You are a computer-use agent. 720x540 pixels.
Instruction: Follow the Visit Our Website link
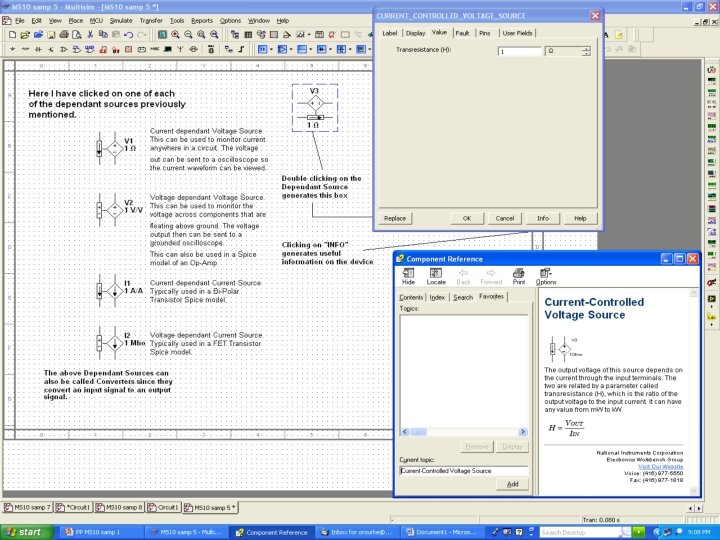tap(660, 466)
